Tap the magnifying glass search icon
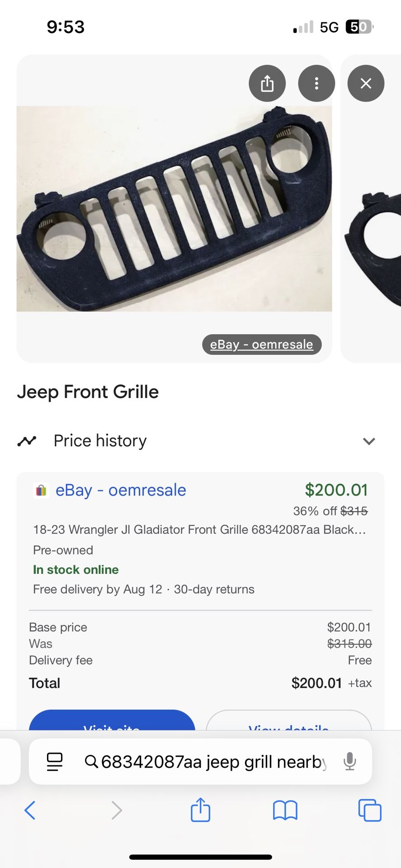 (x=92, y=762)
